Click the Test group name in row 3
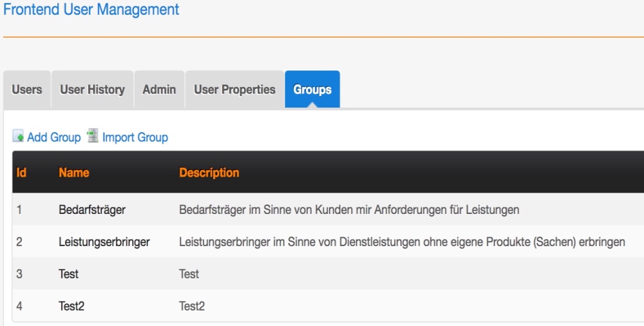 [x=68, y=274]
